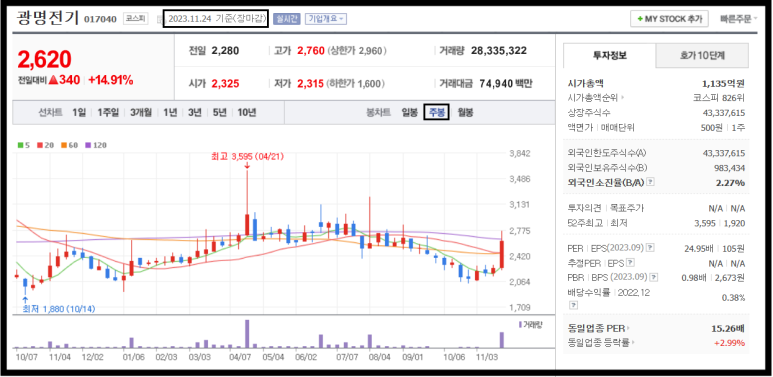Select the 3개월 line chart period
The image size is (773, 377).
click(x=142, y=112)
